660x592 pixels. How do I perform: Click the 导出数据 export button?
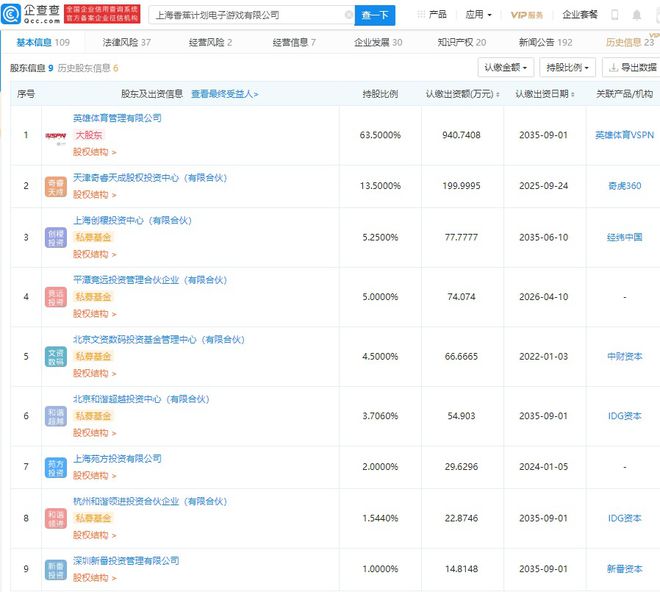coord(632,67)
